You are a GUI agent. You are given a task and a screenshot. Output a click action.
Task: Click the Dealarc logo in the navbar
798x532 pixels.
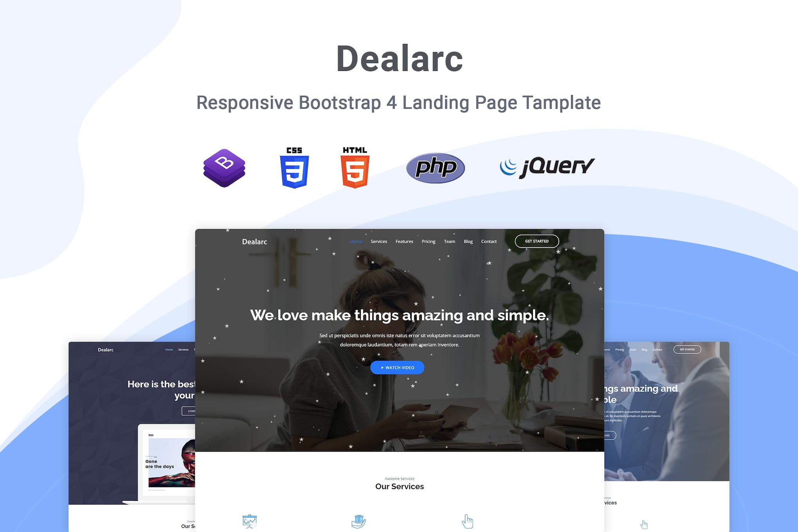tap(254, 242)
